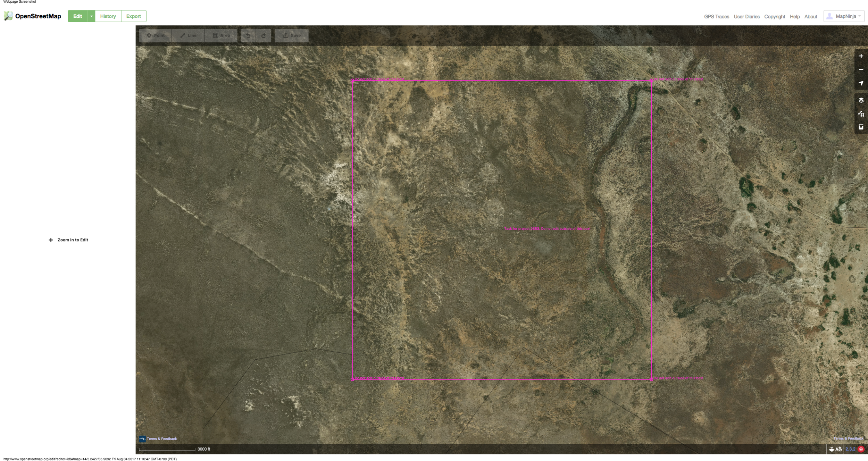Open the map data panel icon

click(861, 114)
